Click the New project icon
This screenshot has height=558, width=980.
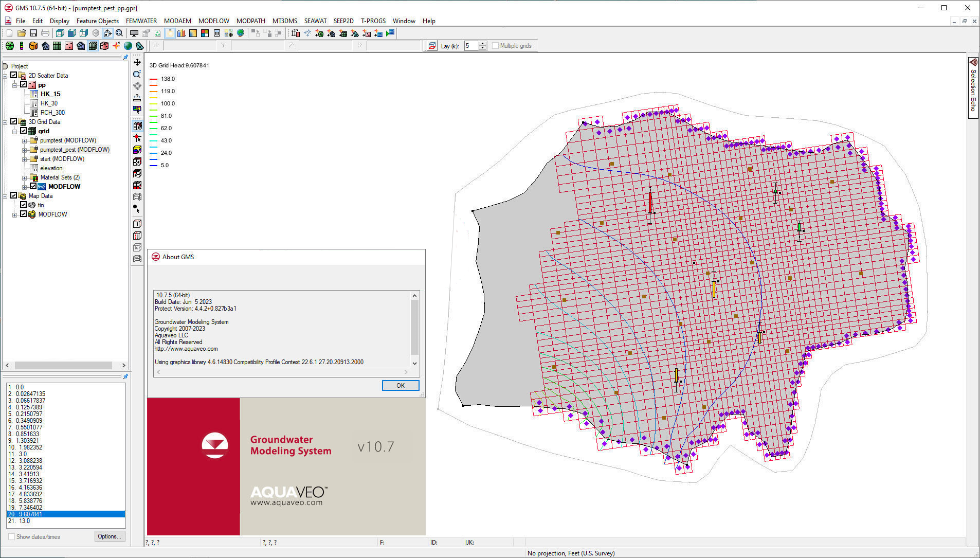(x=9, y=33)
